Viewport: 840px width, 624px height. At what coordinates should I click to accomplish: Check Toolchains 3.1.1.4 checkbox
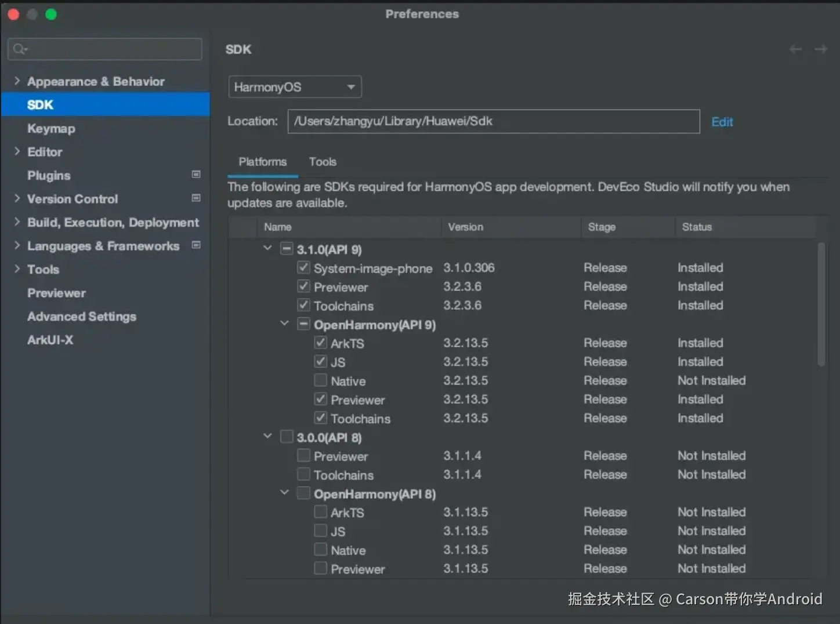pos(303,474)
